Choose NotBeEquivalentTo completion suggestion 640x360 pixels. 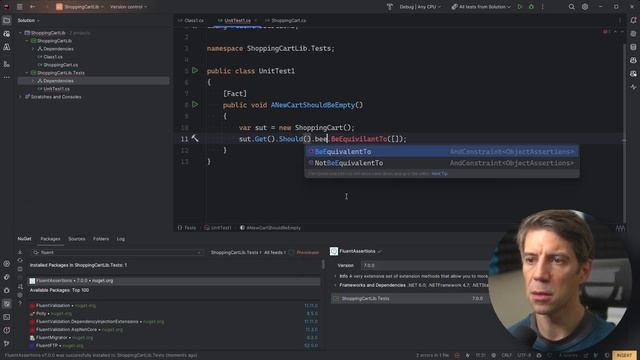tap(442, 163)
